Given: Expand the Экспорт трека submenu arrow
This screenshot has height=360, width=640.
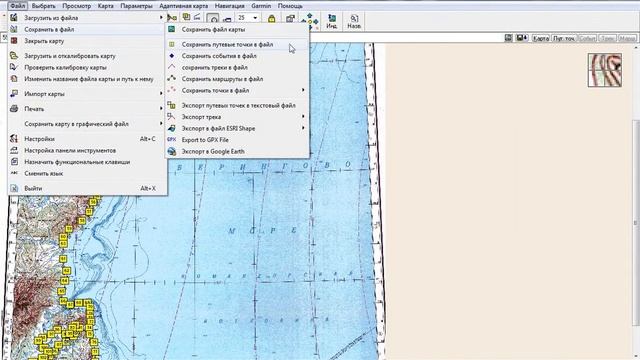Looking at the screenshot, I should click(x=303, y=116).
